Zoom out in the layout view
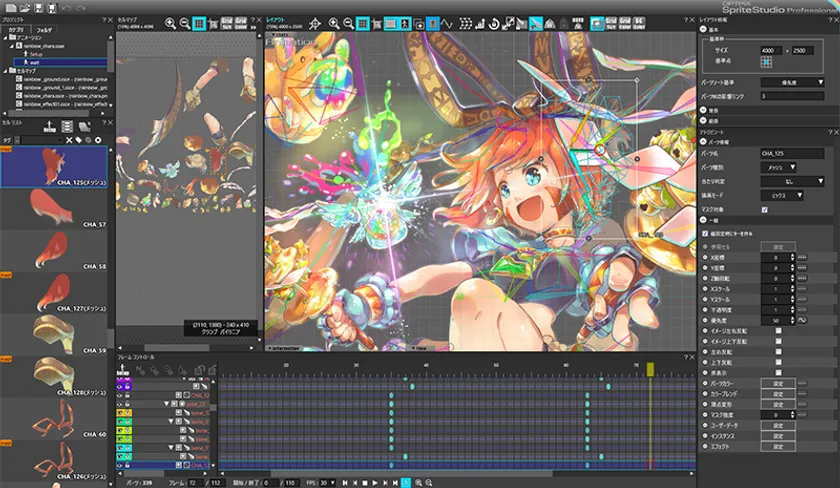 348,22
